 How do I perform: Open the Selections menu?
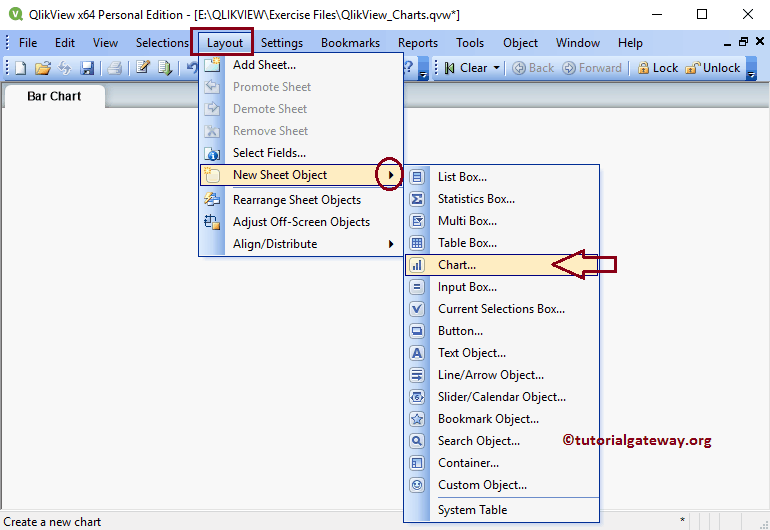[162, 43]
